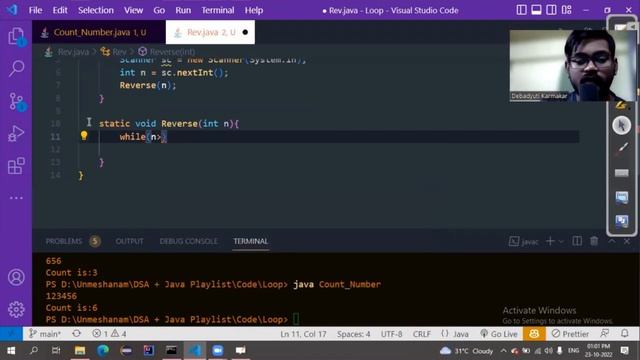Toggle secondary side bar layout icon
This screenshot has width=640, height=360.
click(551, 10)
